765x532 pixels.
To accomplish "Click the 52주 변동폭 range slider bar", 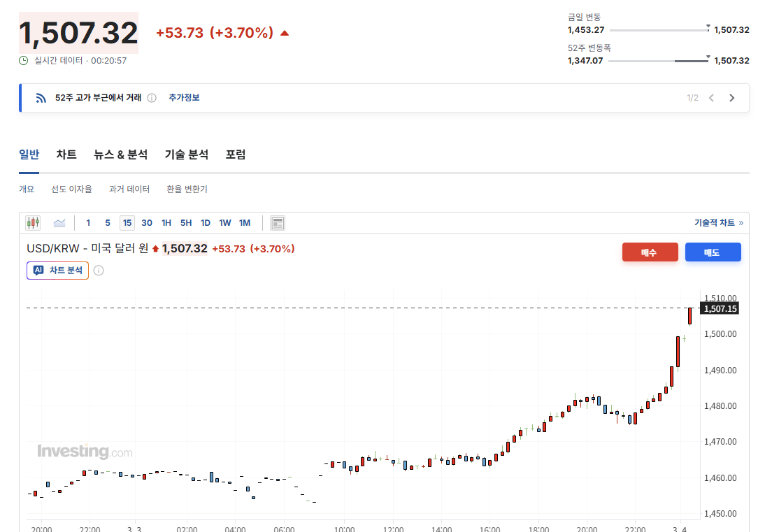I will tap(658, 61).
